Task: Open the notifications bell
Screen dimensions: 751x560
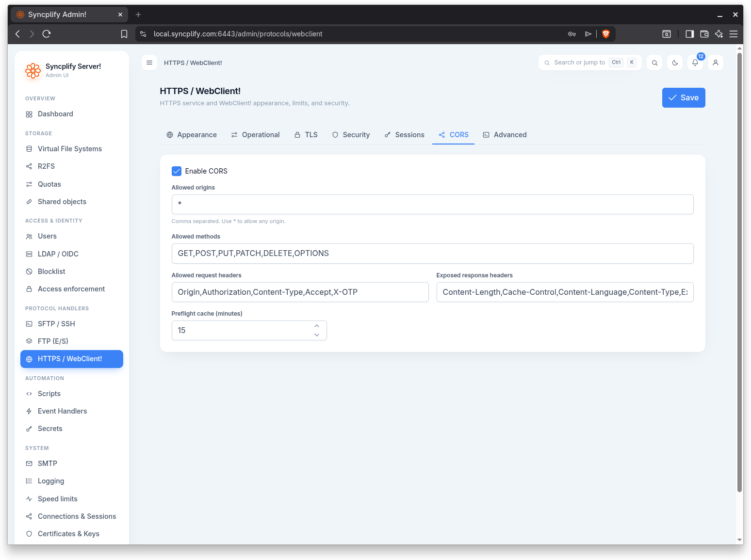Action: [695, 63]
